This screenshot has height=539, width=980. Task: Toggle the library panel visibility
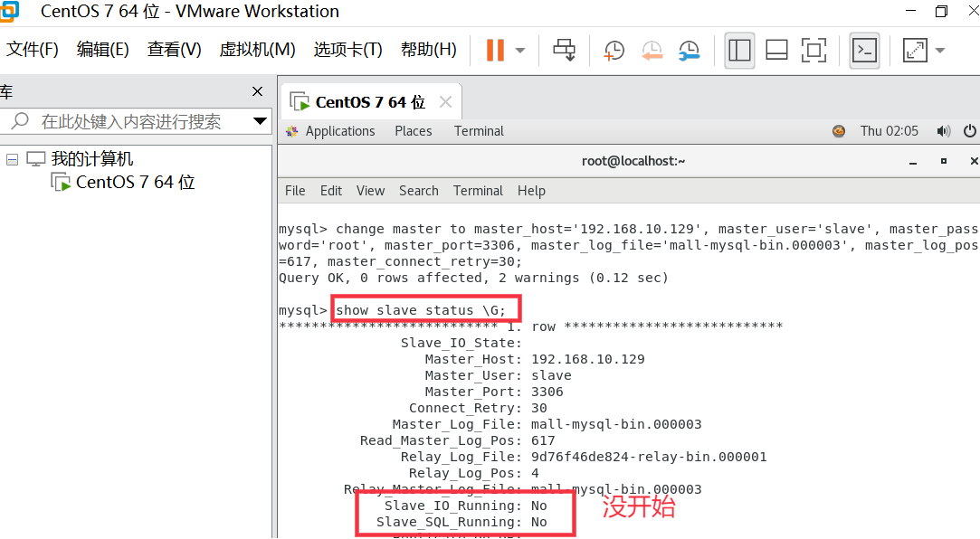(x=739, y=50)
